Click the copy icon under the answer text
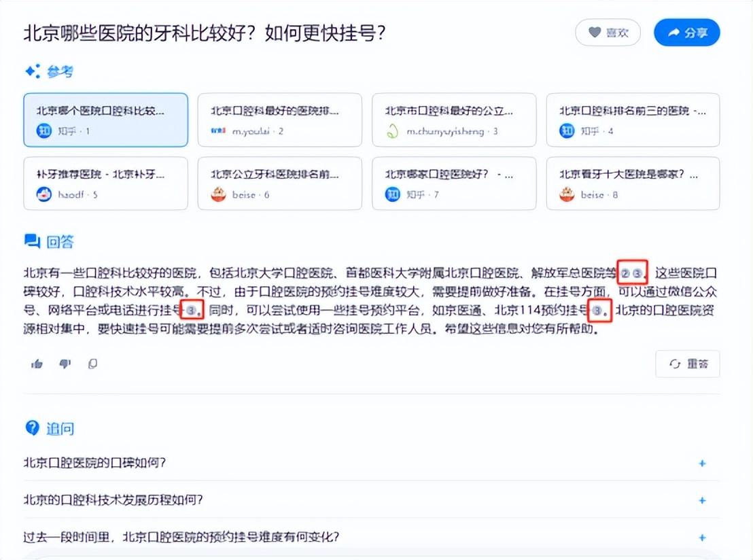Screen dimensions: 753x560 [92, 364]
